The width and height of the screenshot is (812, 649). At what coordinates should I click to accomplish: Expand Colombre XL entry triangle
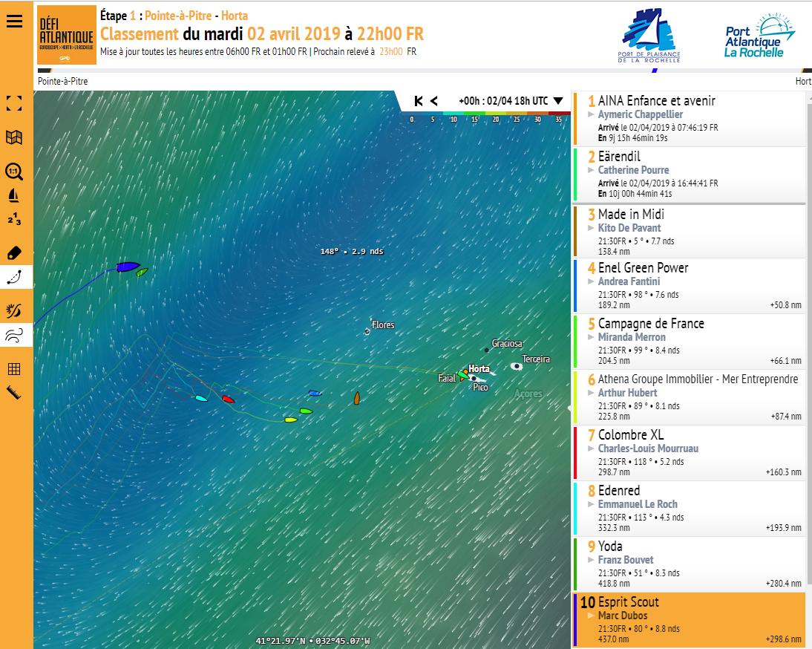[591, 449]
